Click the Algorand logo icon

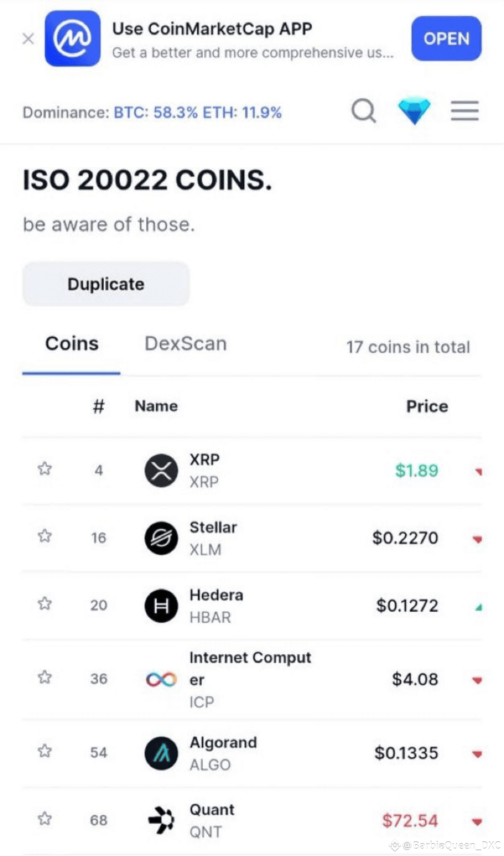coord(161,753)
